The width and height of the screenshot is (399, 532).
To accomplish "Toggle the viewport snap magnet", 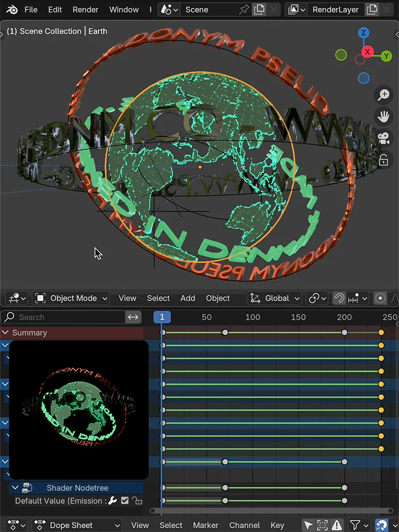I will 338,298.
